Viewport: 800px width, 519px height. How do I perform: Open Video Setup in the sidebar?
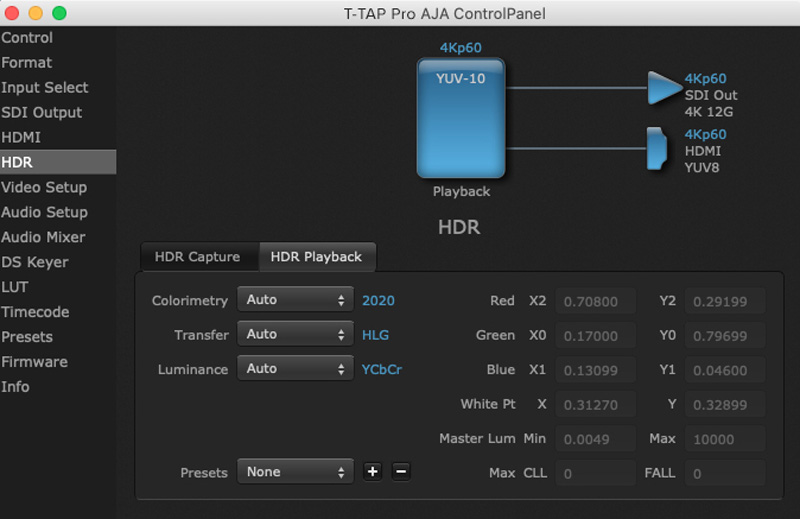pos(44,187)
